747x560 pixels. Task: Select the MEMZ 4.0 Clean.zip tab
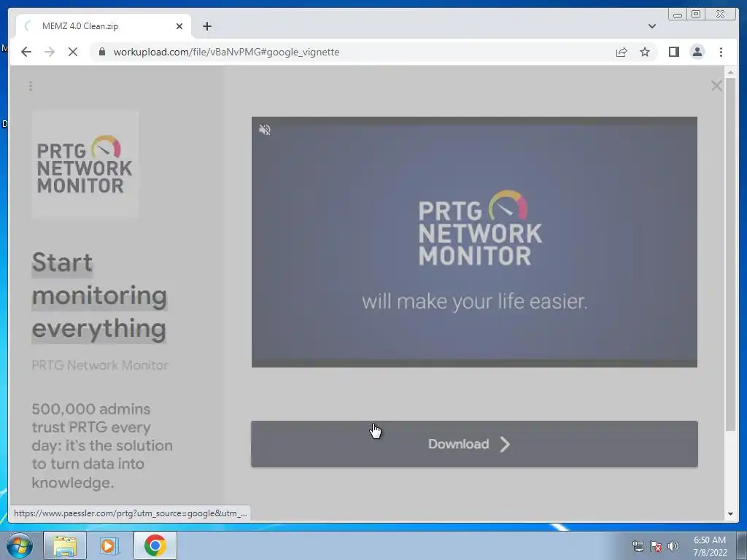click(104, 26)
